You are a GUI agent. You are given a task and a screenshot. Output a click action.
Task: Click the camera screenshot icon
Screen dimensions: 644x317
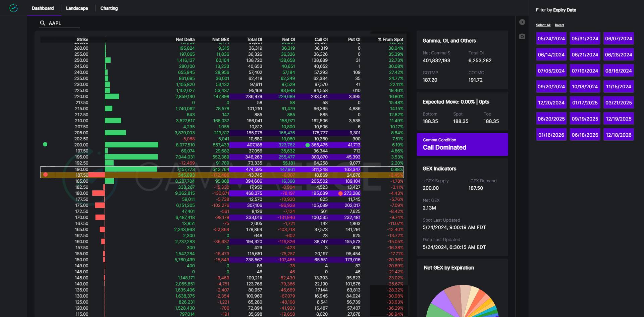coord(522,36)
